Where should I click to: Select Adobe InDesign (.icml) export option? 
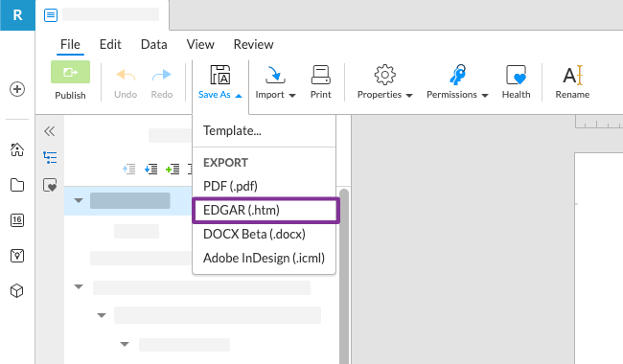pyautogui.click(x=265, y=258)
